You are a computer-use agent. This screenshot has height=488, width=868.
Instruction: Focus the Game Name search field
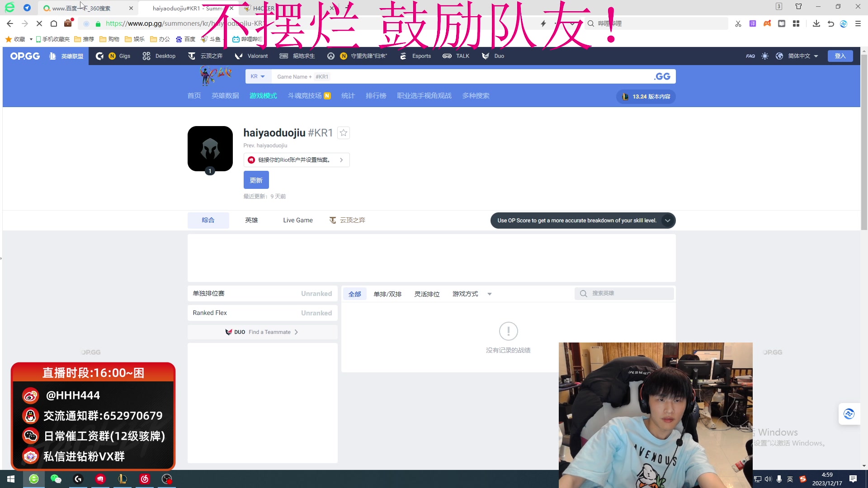click(461, 76)
